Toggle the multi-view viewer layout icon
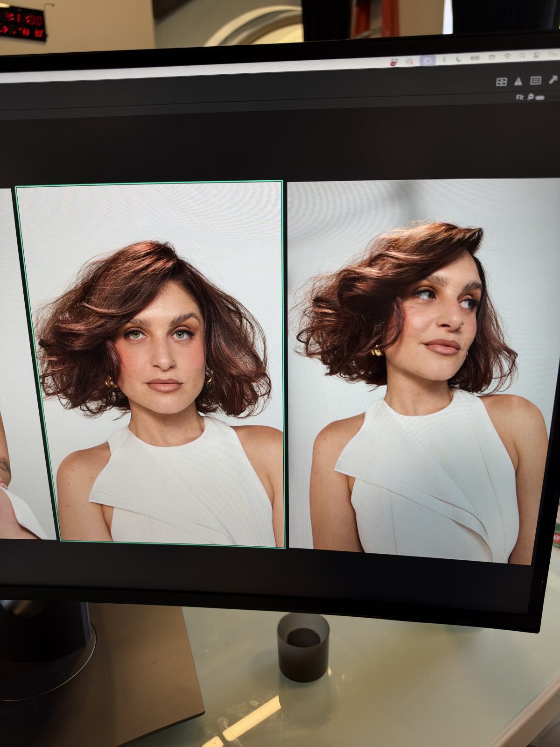The height and width of the screenshot is (747, 560). pyautogui.click(x=502, y=82)
